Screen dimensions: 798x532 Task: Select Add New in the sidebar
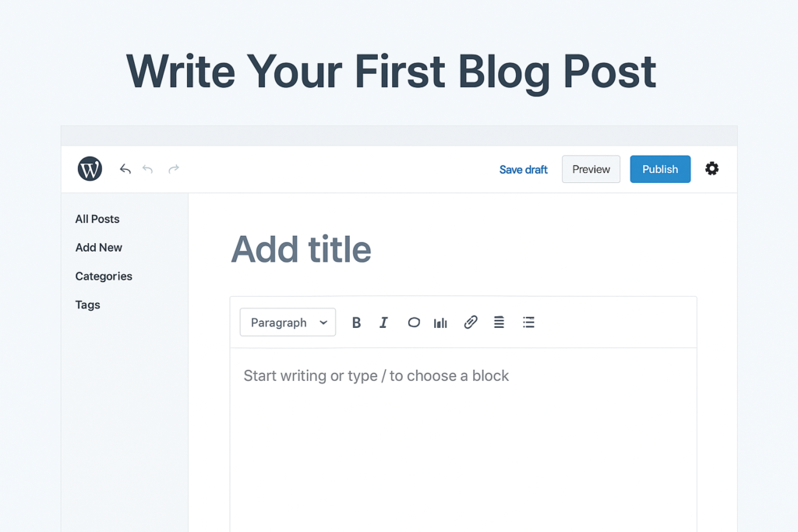(x=99, y=248)
